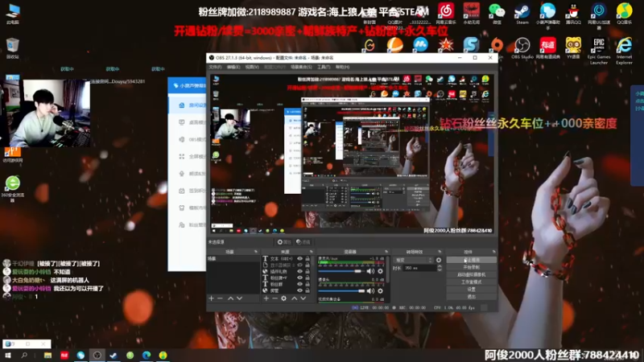Adjust the transition duration stepper arrows
The height and width of the screenshot is (362, 644).
coord(440,268)
